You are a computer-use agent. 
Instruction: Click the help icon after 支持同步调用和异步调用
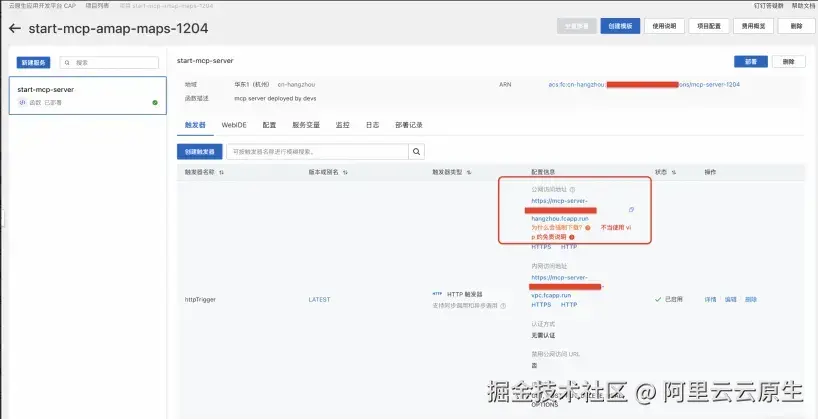(x=503, y=306)
